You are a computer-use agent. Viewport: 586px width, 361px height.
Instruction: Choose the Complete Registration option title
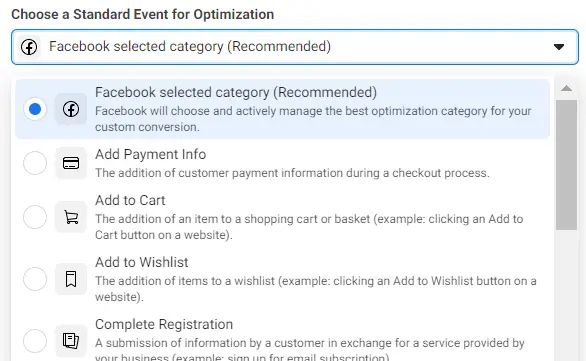164,324
